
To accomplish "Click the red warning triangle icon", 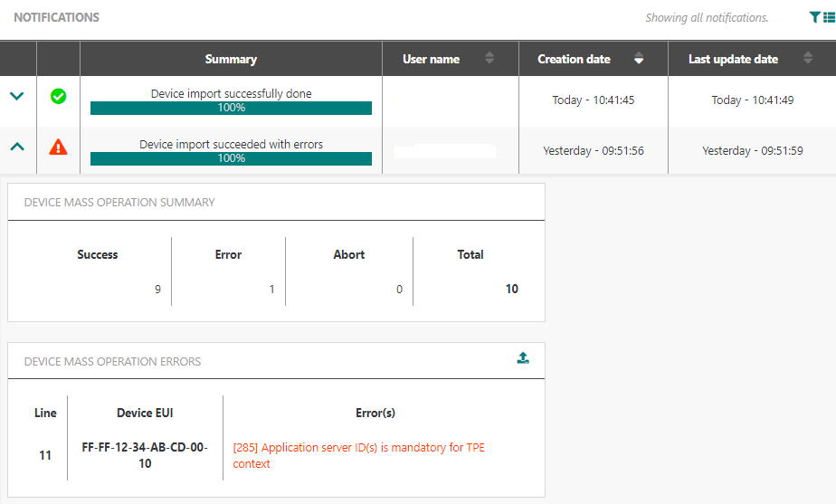I will point(58,147).
